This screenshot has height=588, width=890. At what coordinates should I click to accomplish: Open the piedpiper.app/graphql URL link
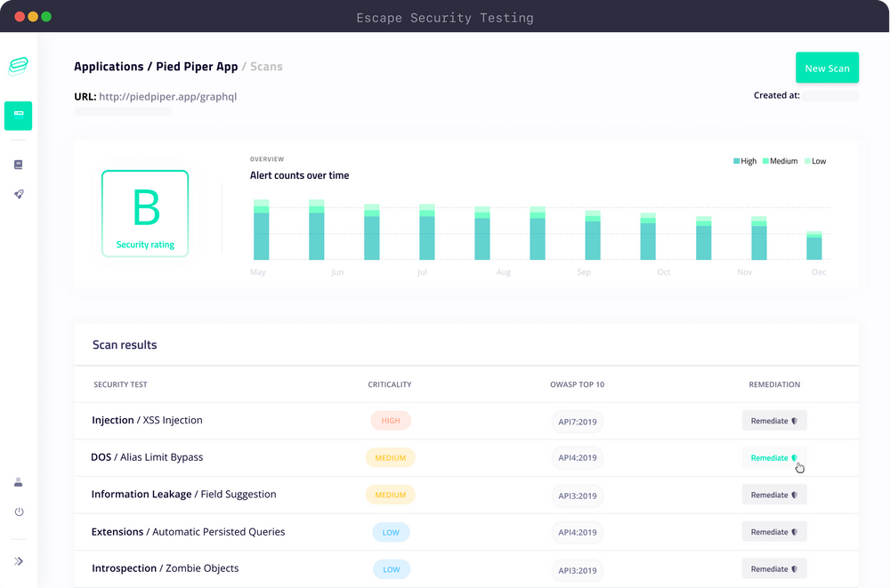point(168,96)
